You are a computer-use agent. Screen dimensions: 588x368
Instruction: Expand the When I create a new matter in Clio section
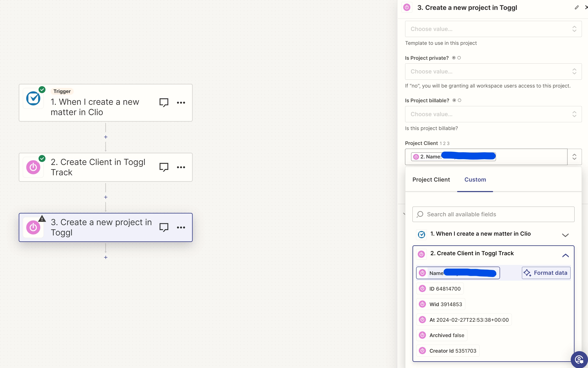point(565,235)
